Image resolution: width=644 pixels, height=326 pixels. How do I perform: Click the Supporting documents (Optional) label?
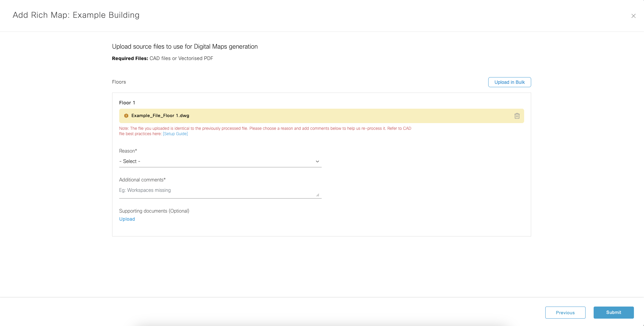[154, 211]
